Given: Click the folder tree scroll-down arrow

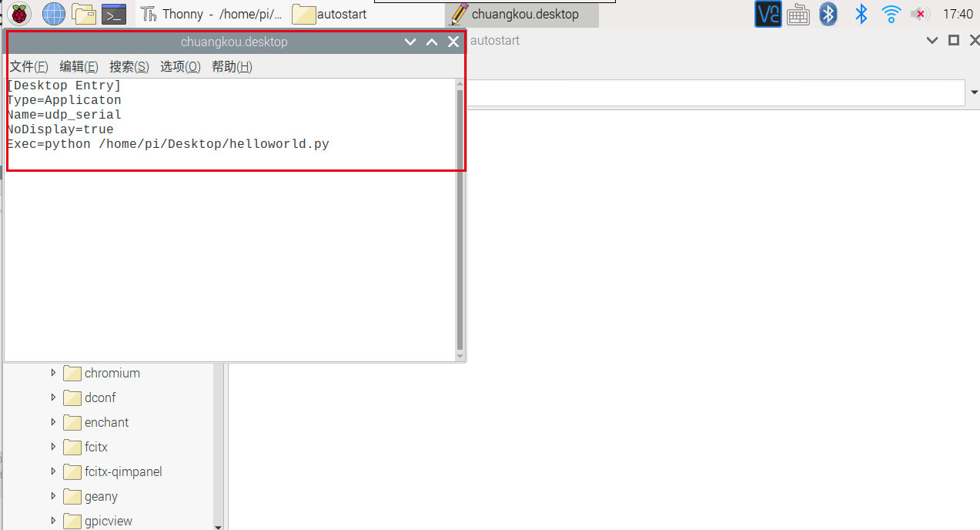Looking at the screenshot, I should click(x=219, y=526).
